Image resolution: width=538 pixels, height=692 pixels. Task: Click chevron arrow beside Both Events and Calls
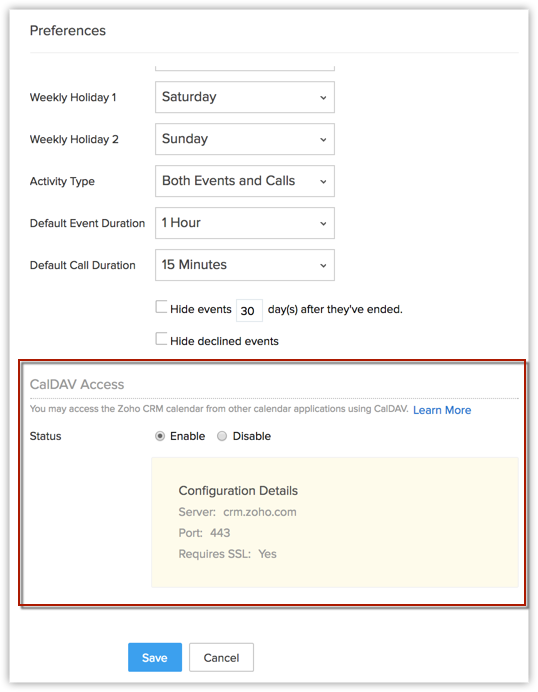pyautogui.click(x=323, y=181)
